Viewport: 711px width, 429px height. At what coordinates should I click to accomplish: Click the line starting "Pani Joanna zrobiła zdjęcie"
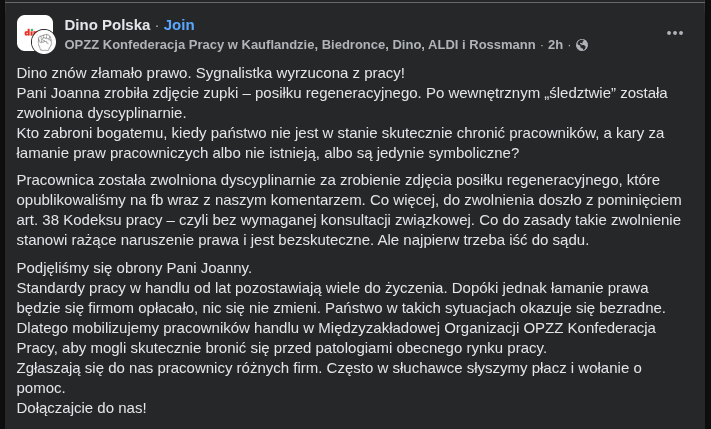[x=341, y=93]
